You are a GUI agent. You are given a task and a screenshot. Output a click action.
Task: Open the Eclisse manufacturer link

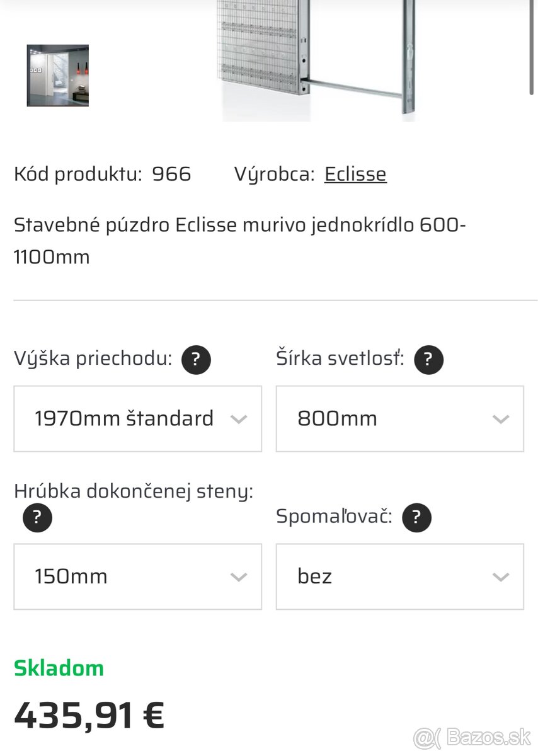355,174
